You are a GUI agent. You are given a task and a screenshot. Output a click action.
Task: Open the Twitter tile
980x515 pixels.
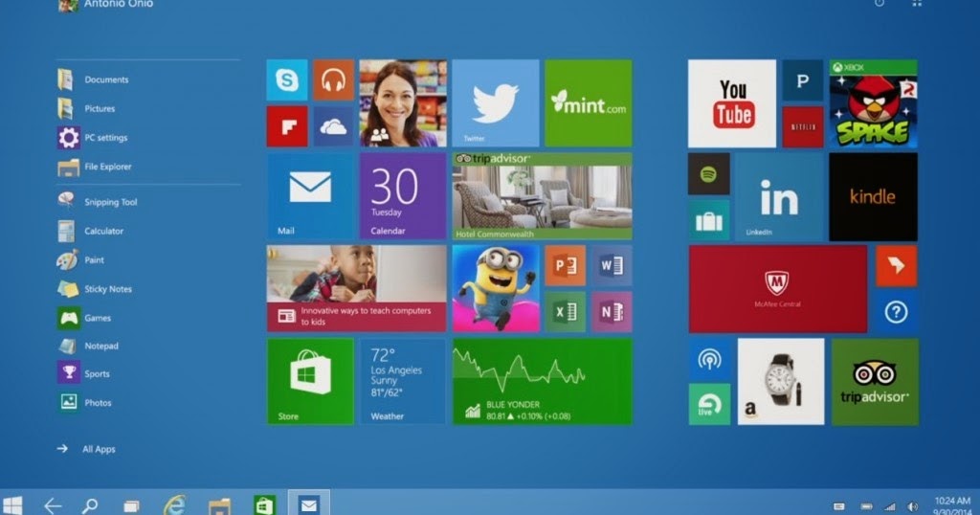496,103
